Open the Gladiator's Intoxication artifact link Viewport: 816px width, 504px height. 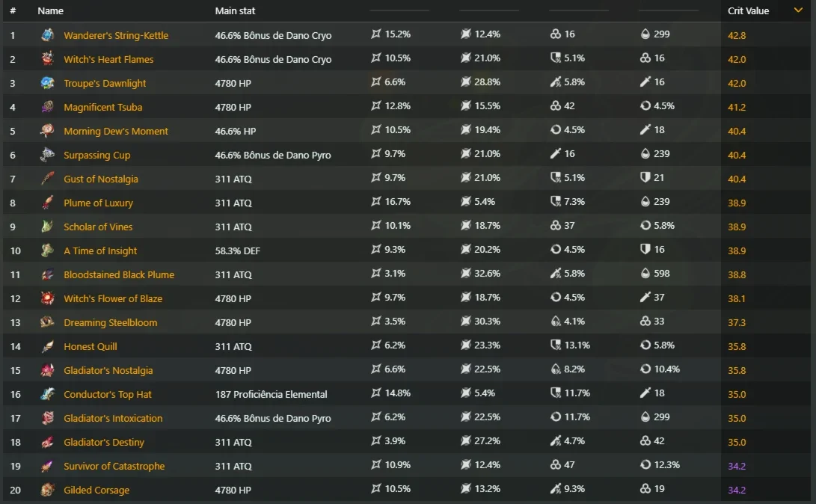click(x=113, y=418)
